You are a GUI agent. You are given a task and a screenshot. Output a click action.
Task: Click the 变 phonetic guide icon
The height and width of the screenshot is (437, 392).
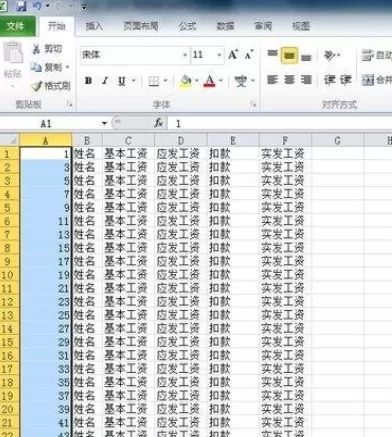coord(241,81)
